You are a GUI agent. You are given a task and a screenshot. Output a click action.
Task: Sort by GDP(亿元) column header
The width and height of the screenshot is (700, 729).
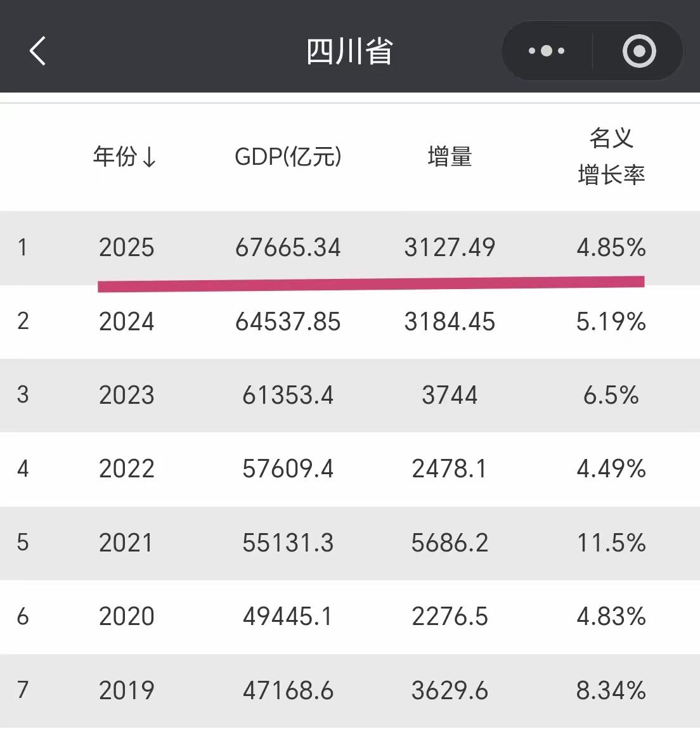288,158
